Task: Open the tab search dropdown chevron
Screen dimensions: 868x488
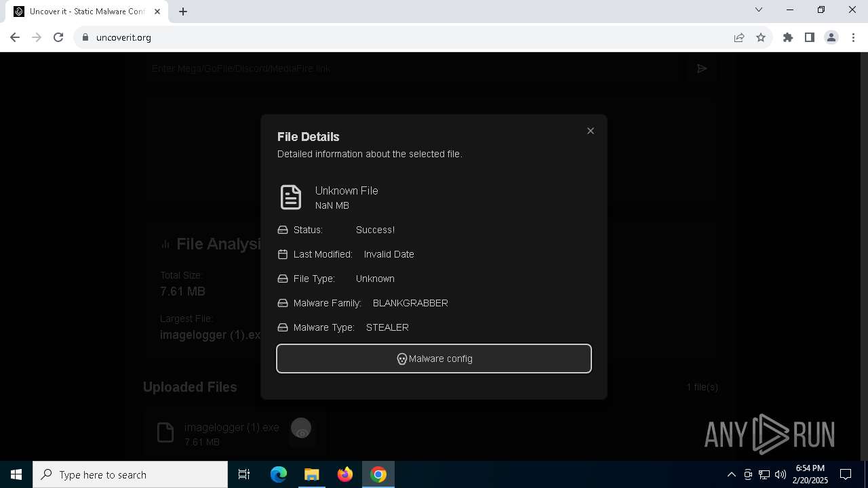Action: [759, 9]
